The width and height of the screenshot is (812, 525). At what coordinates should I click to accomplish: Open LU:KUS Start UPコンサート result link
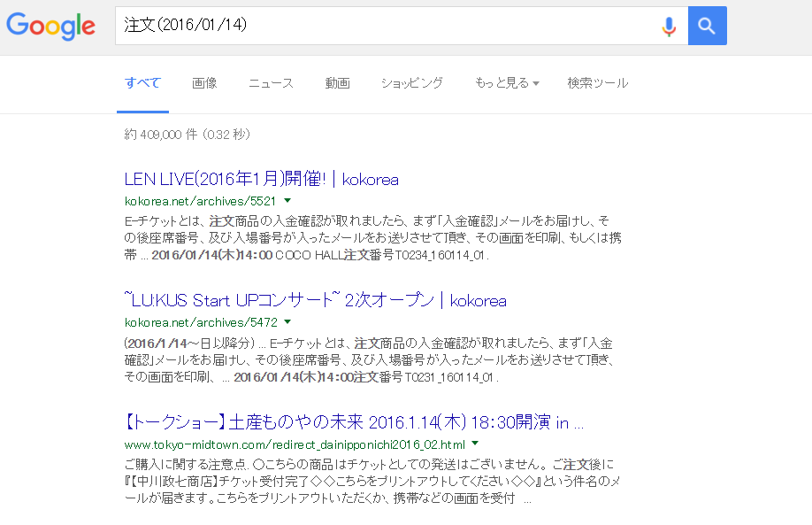pyautogui.click(x=316, y=301)
